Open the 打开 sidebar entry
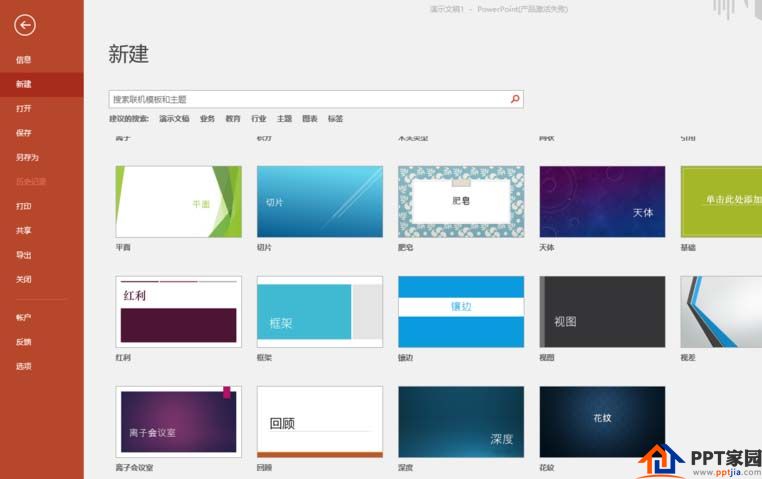762x479 pixels. pyautogui.click(x=23, y=108)
